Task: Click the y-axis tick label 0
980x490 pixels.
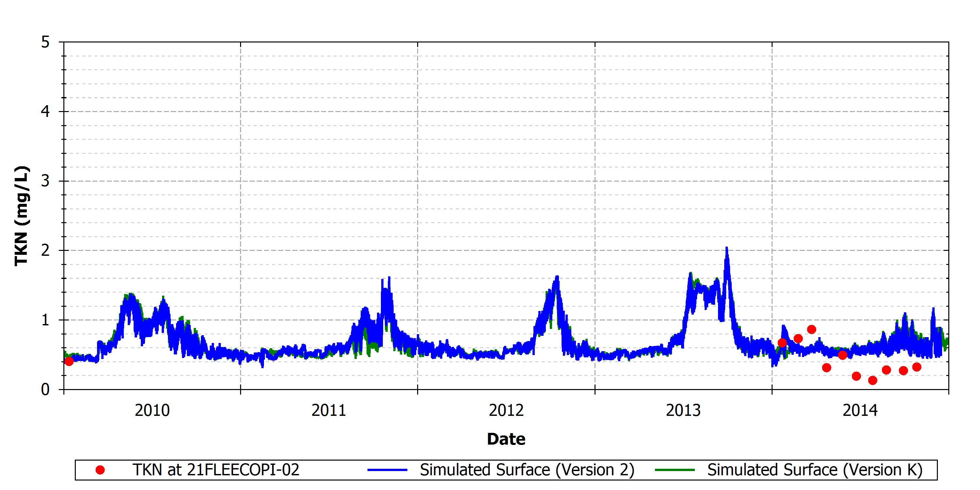Action: tap(45, 390)
